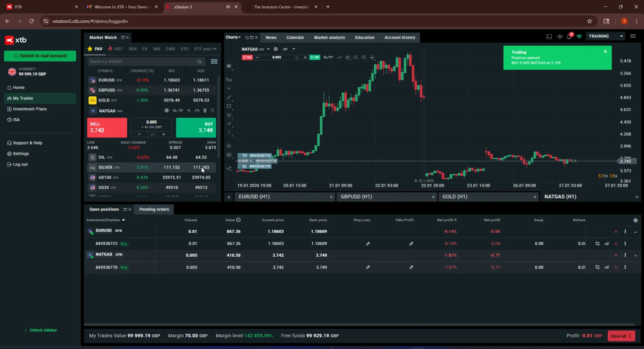The width and height of the screenshot is (644, 349).
Task: Toggle SL/TP on chart order bar
Action: [328, 57]
